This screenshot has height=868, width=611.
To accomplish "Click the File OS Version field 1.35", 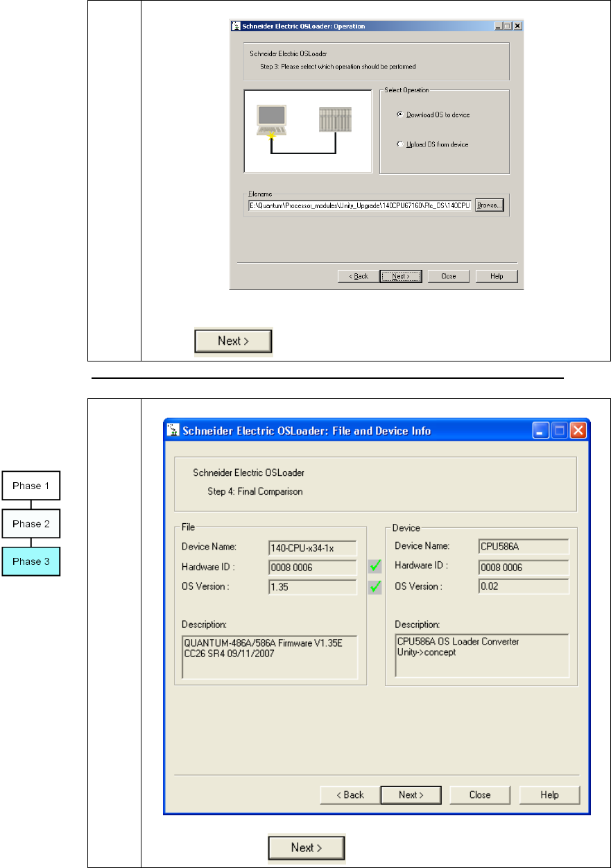I will pyautogui.click(x=313, y=587).
